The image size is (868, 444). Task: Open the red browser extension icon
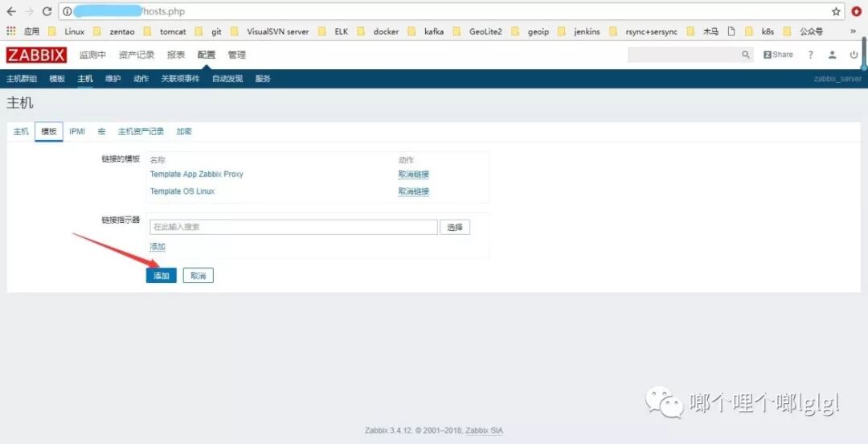[857, 11]
